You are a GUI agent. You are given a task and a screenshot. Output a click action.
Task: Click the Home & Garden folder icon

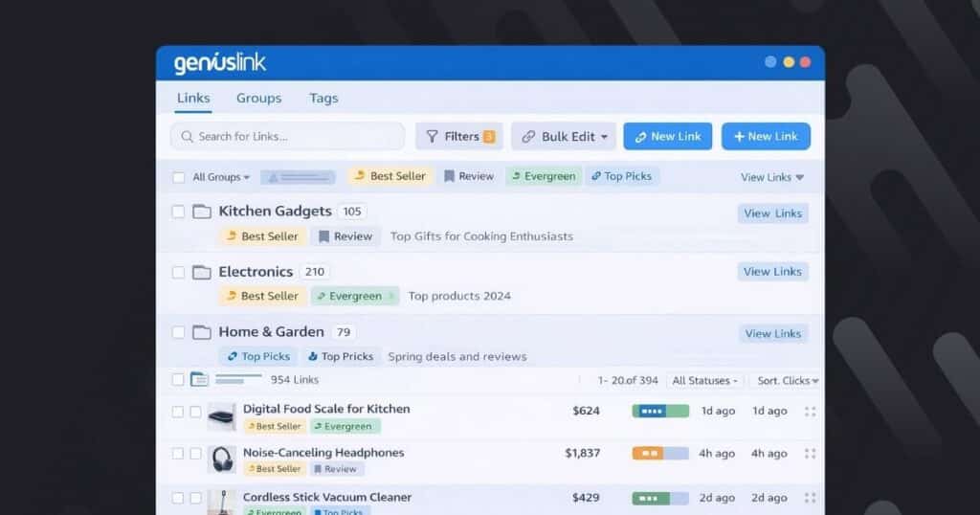[x=201, y=332]
